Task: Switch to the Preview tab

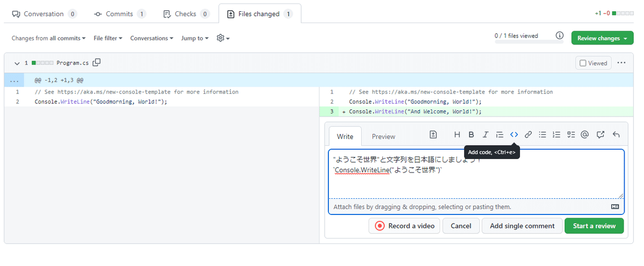Action: 383,136
